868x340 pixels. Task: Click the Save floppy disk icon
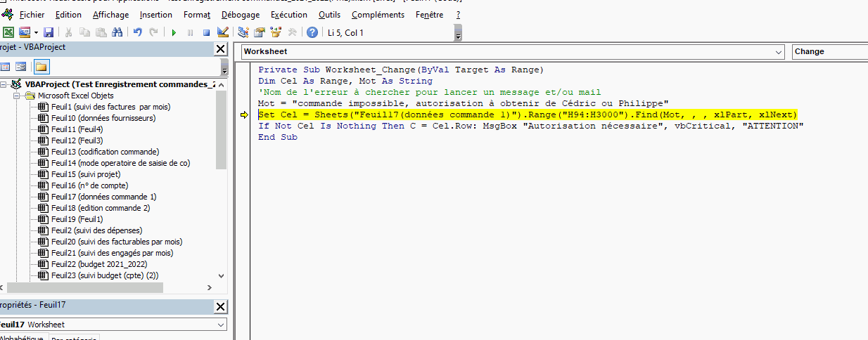[49, 32]
